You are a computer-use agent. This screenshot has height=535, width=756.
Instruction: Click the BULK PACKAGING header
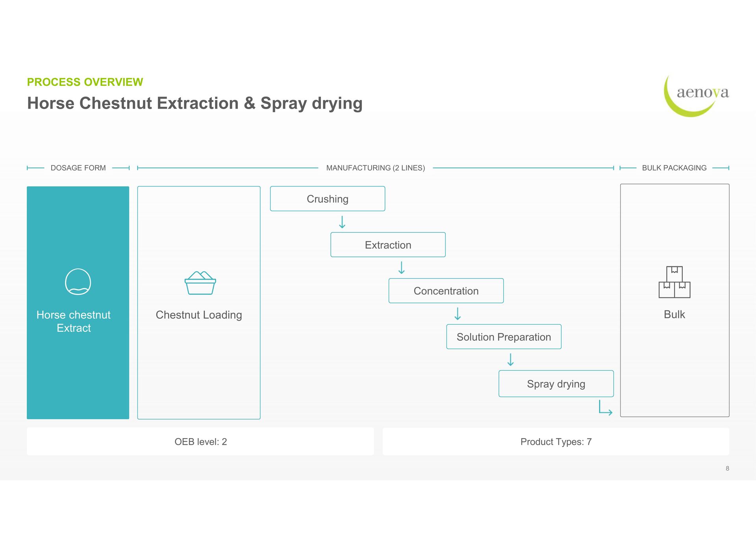(x=674, y=168)
